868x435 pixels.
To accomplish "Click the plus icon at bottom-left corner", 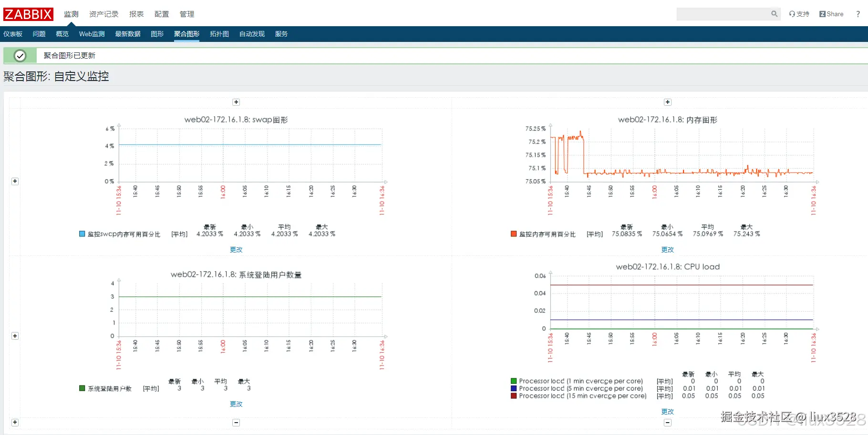I will (x=15, y=422).
